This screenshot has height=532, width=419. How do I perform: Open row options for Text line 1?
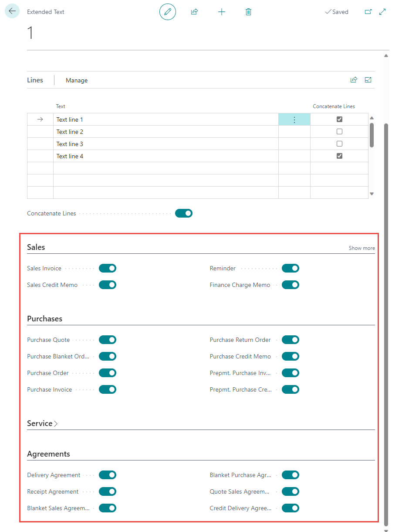(294, 119)
